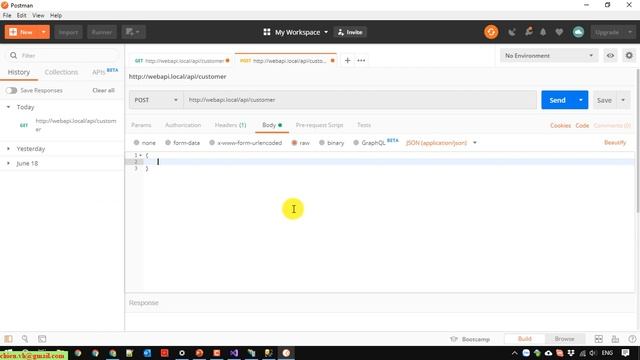Open the Windows action center notification icon
The image size is (640, 360).
tap(625, 353)
